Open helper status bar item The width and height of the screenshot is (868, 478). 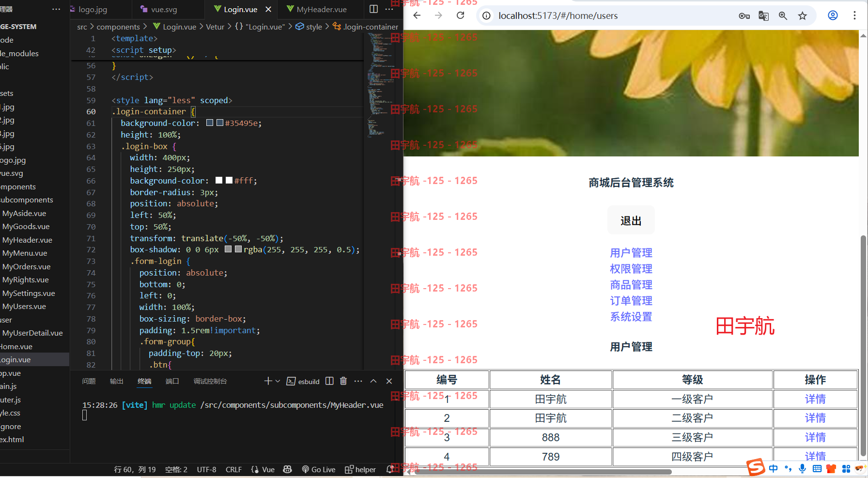(x=360, y=469)
